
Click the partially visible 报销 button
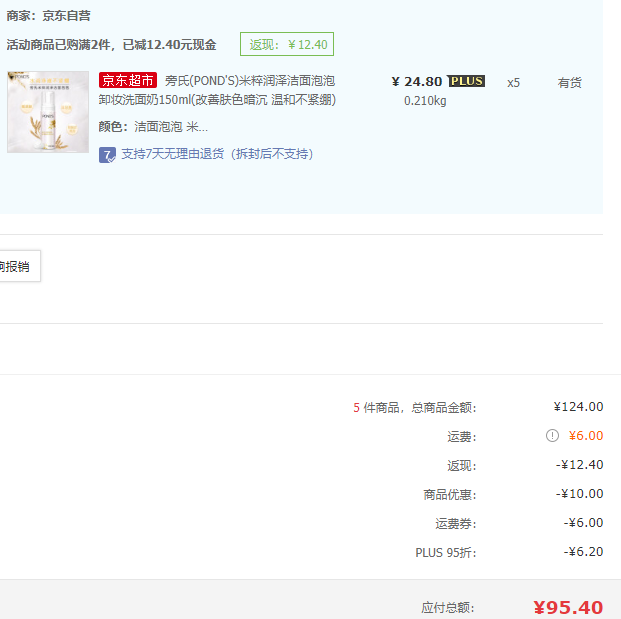[x=18, y=266]
